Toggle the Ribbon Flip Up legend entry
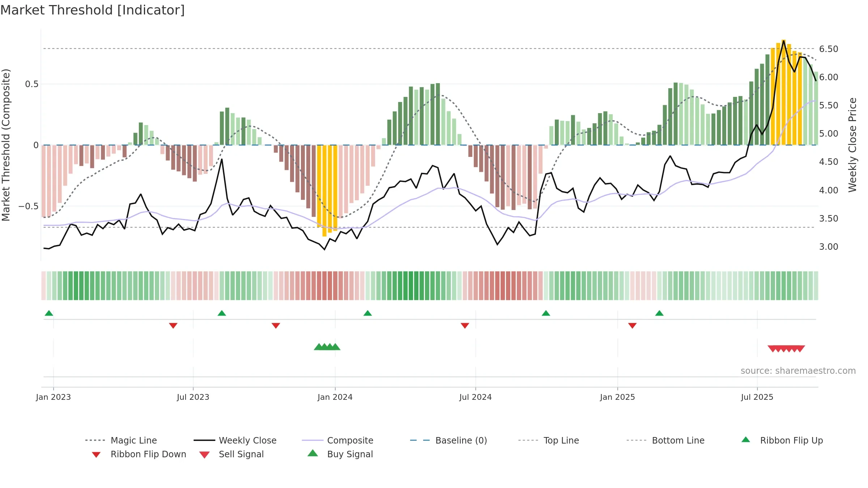Viewport: 868px width, 488px height. 782,440
